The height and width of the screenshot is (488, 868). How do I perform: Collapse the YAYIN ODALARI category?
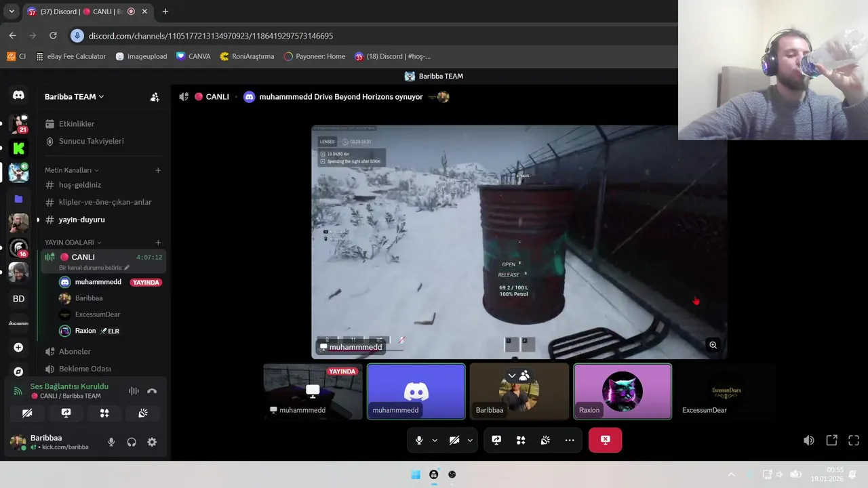tap(73, 243)
